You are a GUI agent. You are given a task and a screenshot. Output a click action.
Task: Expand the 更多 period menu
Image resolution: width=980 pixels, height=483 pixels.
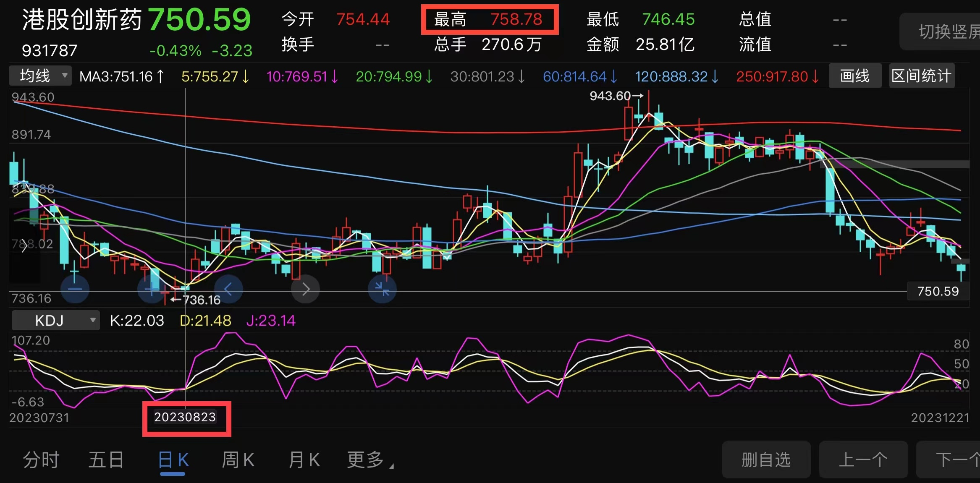[370, 460]
